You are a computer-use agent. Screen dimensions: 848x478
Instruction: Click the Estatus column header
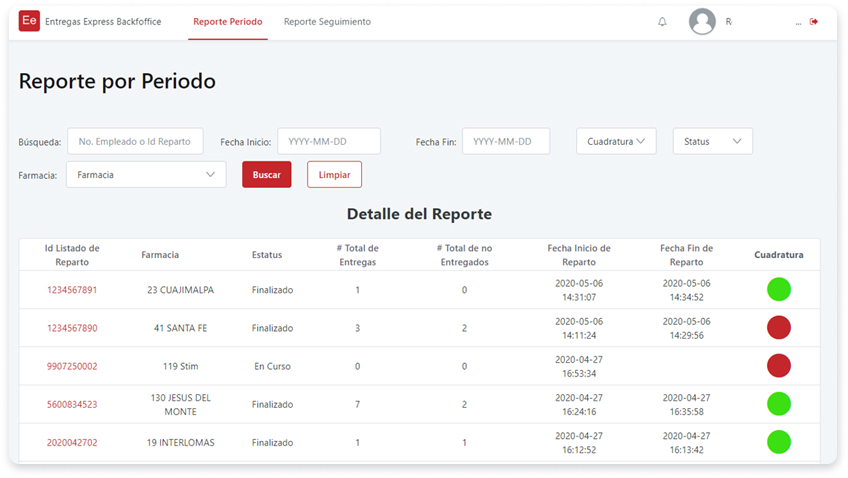tap(267, 255)
